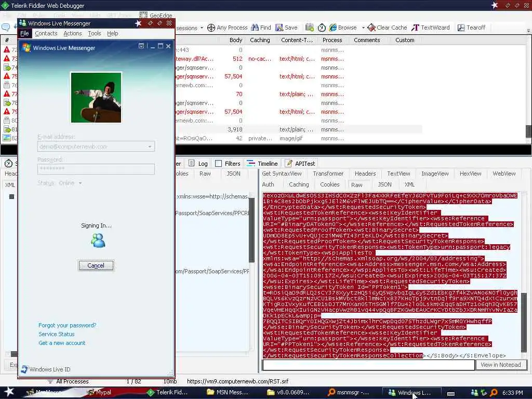The height and width of the screenshot is (399, 532).
Task: Open response WebView tab
Action: point(504,174)
